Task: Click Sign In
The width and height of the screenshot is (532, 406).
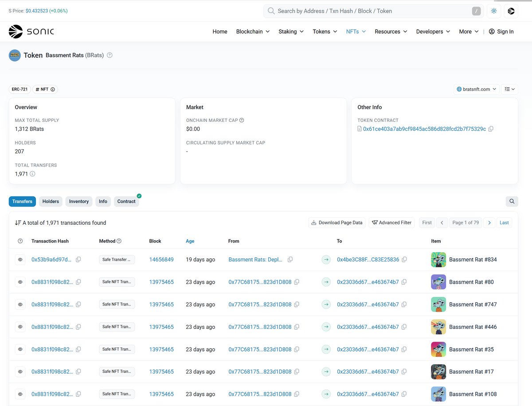Action: point(501,31)
